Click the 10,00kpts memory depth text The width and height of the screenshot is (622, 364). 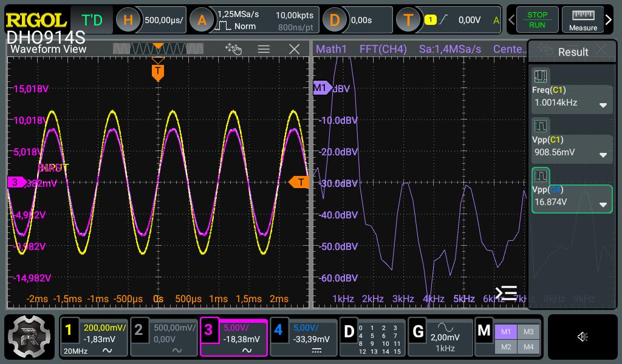(x=295, y=15)
